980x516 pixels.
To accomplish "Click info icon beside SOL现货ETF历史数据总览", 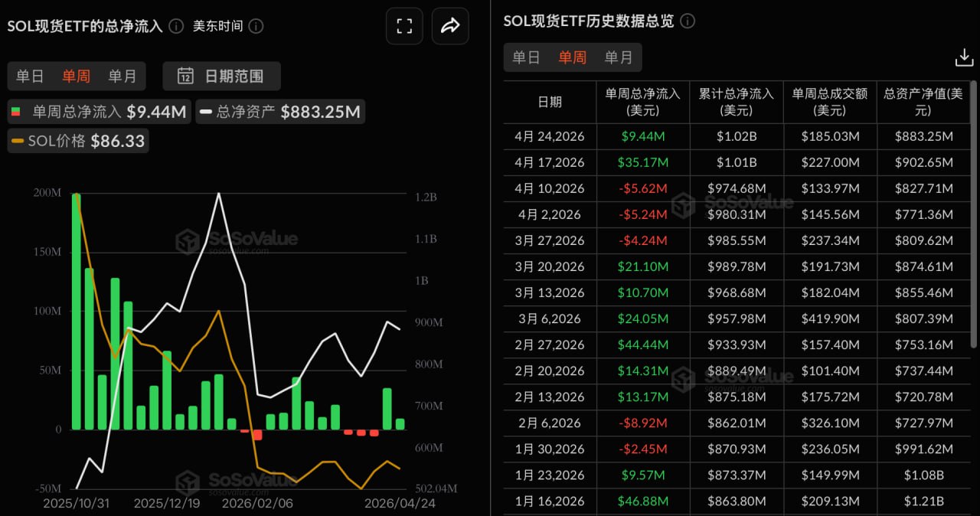I will (688, 21).
